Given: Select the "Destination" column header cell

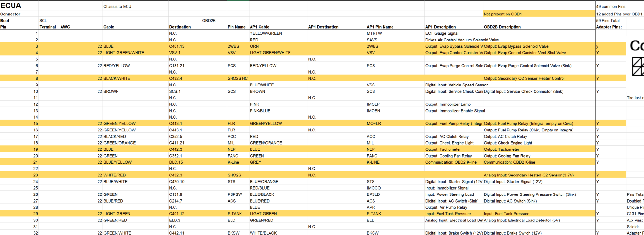Looking at the screenshot, I should (180, 27).
